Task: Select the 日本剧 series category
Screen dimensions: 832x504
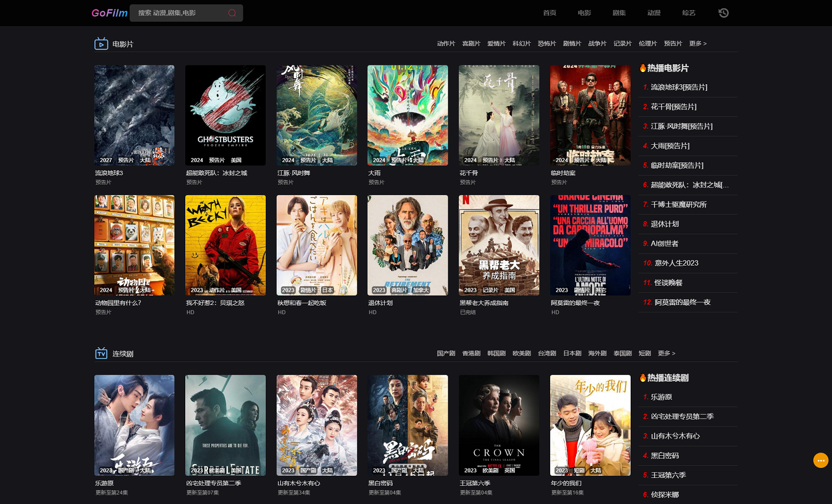Action: pyautogui.click(x=572, y=353)
